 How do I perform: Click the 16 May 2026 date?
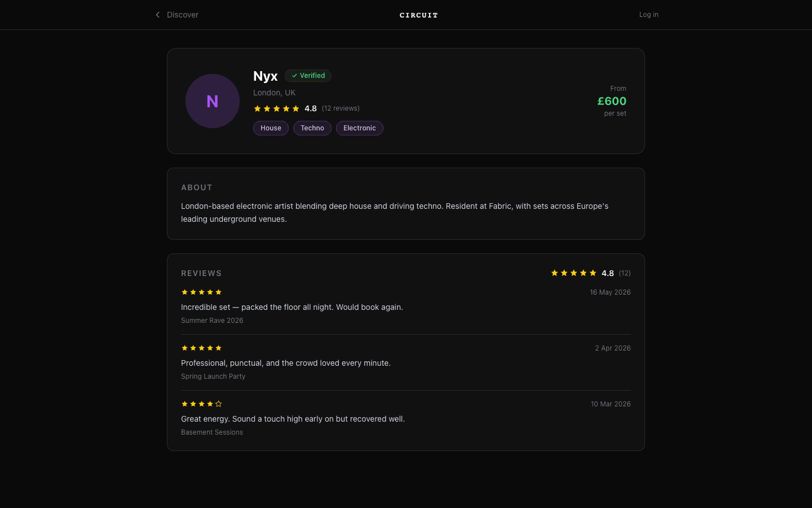(x=610, y=292)
